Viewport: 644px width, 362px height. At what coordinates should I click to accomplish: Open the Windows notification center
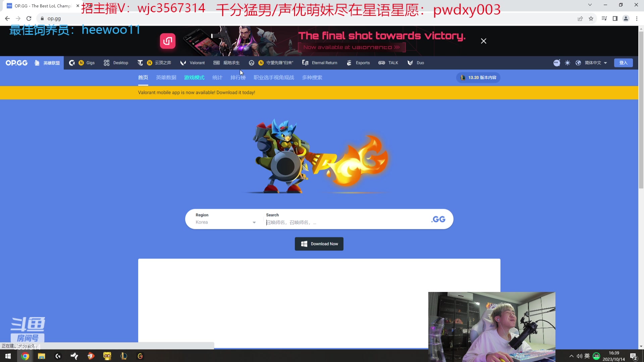tap(634, 356)
